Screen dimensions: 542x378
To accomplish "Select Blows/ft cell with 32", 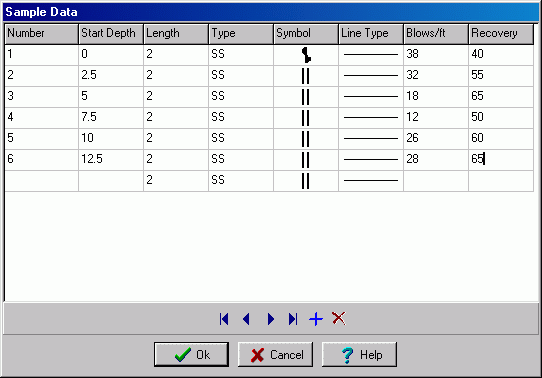I will click(436, 76).
